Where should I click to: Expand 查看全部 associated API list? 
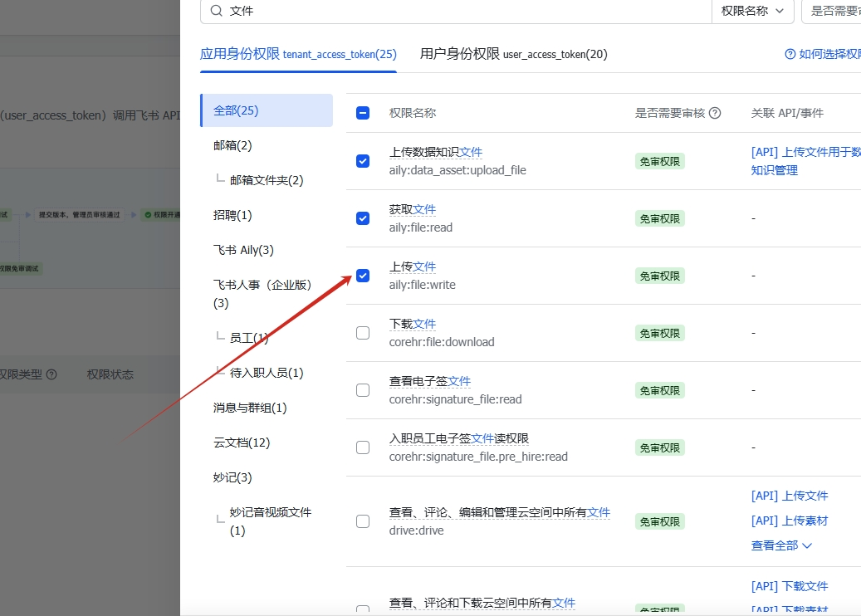780,545
